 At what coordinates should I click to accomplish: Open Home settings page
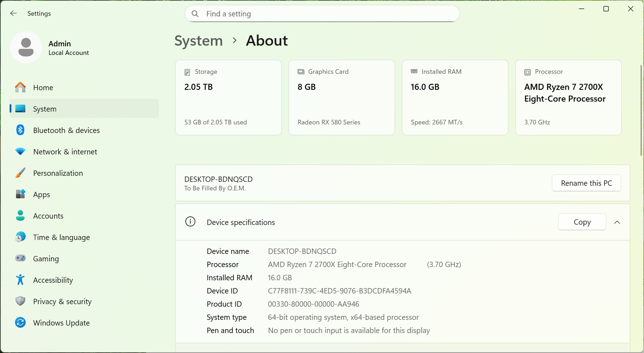84,87
